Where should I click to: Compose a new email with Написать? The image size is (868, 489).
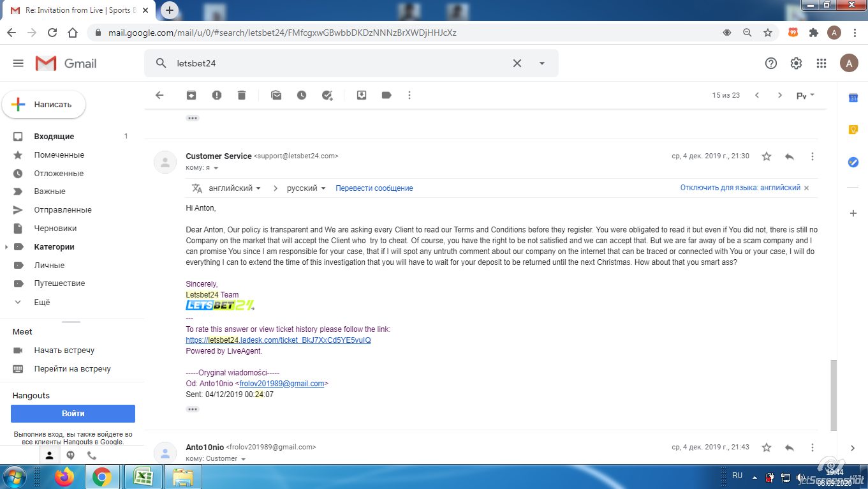tap(44, 105)
